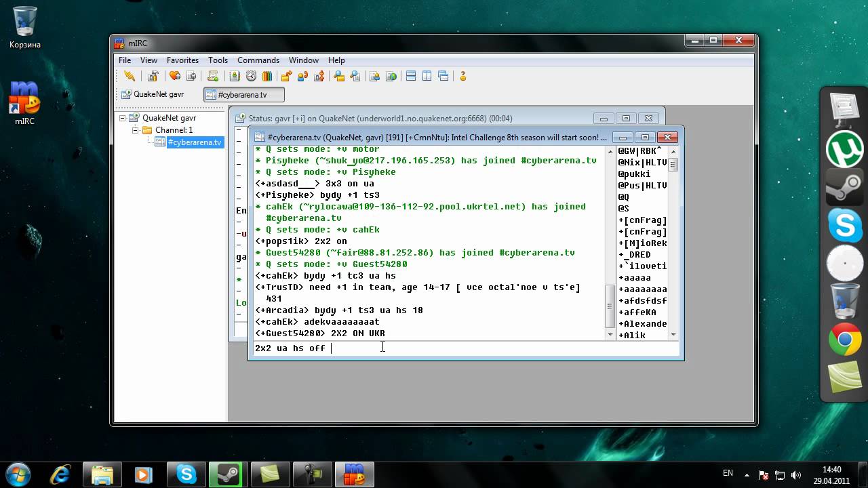Open the DCC Options toolbar icon
The width and height of the screenshot is (868, 488).
[x=319, y=77]
